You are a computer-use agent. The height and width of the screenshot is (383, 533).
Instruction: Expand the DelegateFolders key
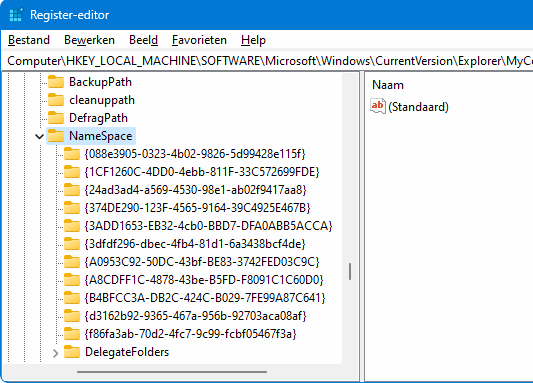pyautogui.click(x=55, y=353)
